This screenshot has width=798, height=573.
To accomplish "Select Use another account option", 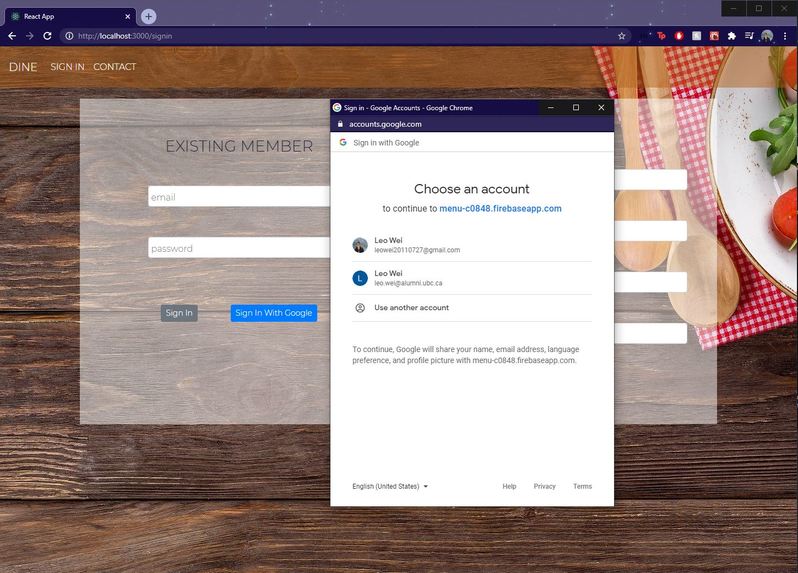I will pos(472,308).
